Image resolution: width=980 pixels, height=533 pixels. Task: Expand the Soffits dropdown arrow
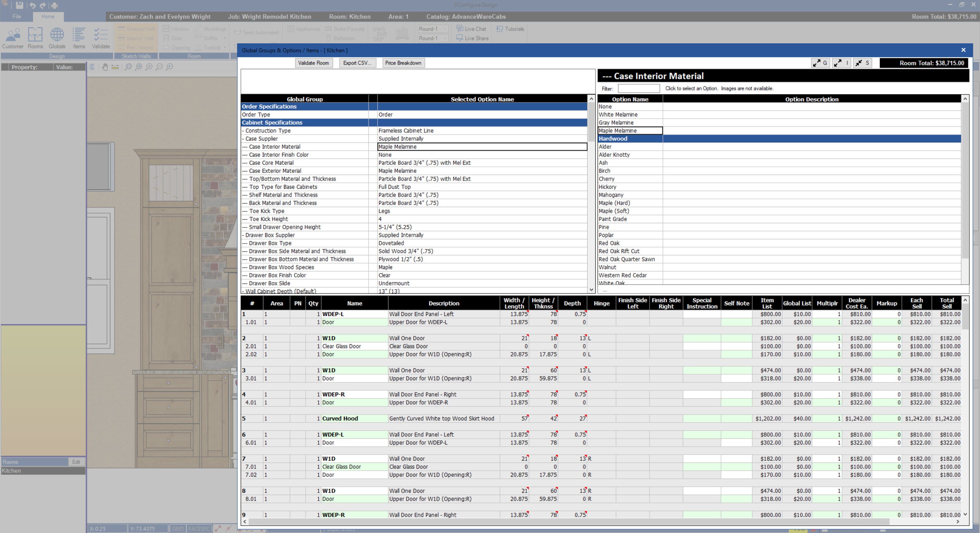tap(225, 39)
